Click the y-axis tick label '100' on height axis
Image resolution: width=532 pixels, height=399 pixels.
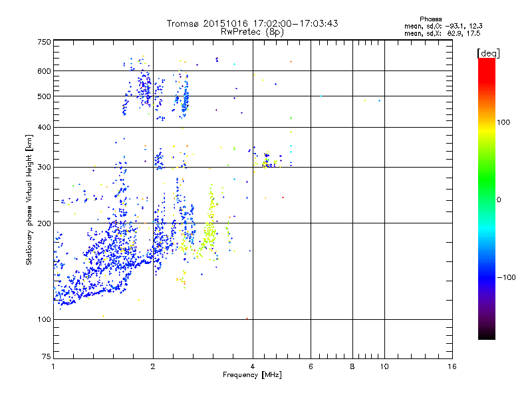coord(44,319)
